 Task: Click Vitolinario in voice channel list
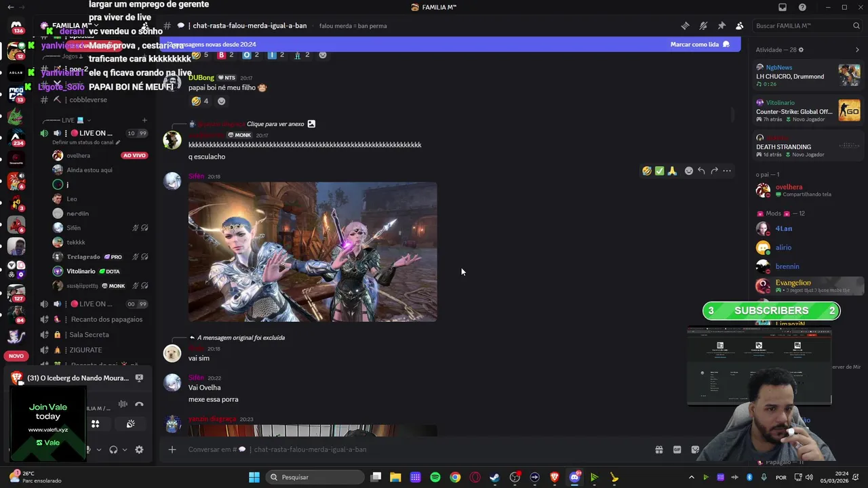point(81,271)
